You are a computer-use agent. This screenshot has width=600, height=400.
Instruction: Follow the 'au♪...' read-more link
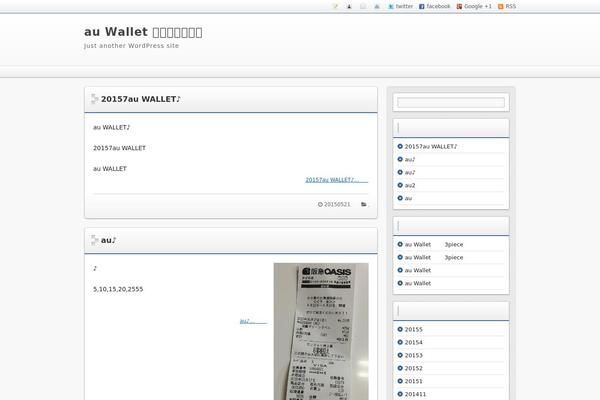[253, 321]
